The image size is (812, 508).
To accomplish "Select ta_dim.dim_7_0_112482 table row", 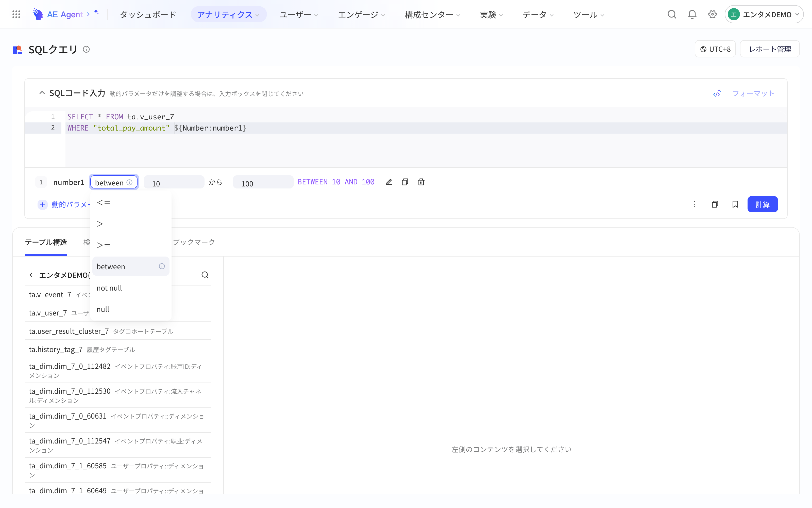I will point(118,371).
